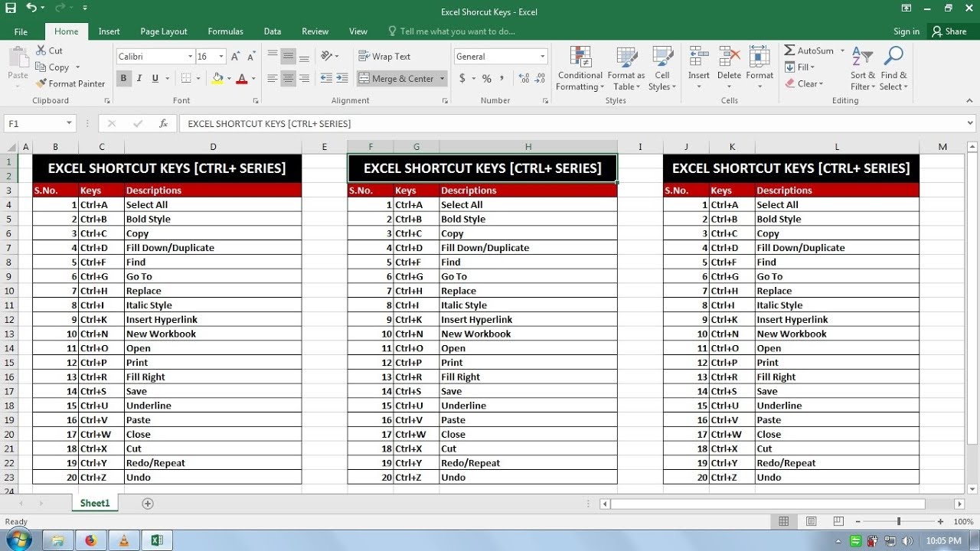
Task: Click the Orientation icon
Action: point(327,57)
